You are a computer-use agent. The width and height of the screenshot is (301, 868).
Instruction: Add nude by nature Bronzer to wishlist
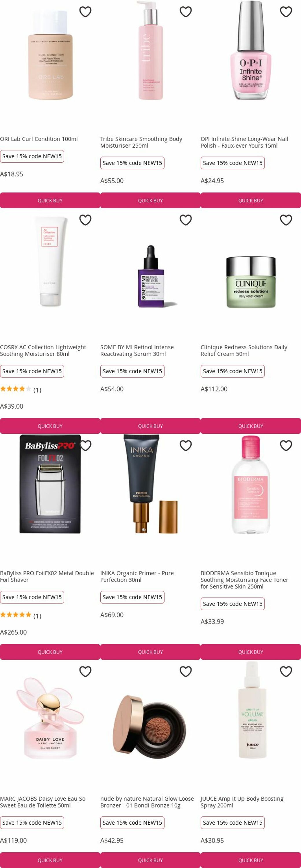[186, 671]
